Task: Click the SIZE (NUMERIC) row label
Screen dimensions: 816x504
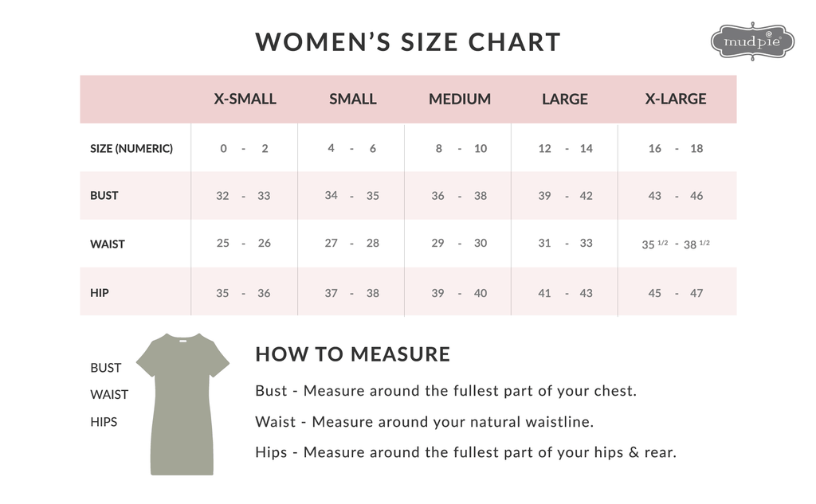Action: pos(131,149)
